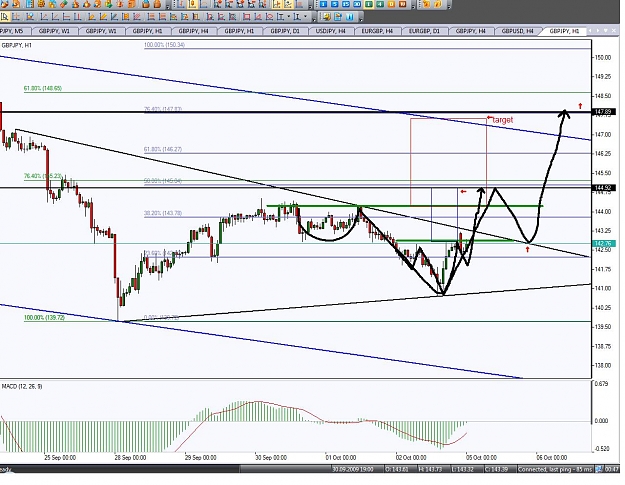
Task: Click the 142.76 current price marker
Action: click(602, 243)
